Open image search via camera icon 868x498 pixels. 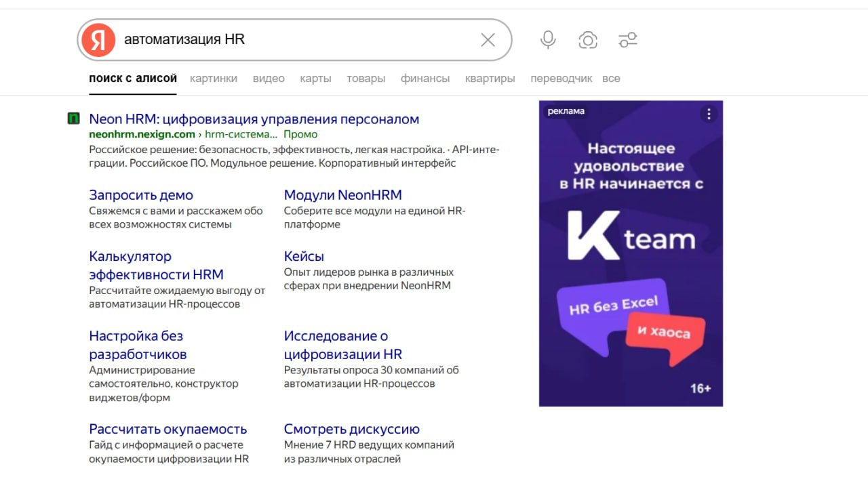point(588,40)
